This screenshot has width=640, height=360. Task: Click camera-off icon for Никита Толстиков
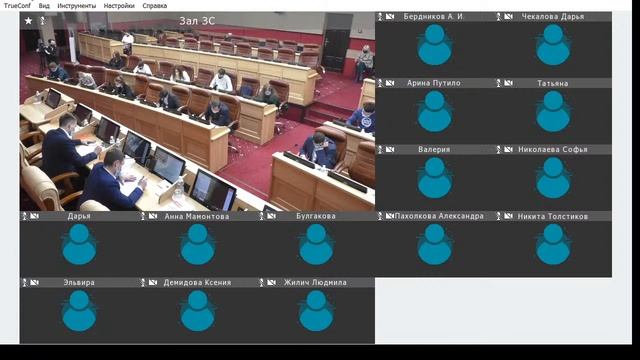(509, 216)
